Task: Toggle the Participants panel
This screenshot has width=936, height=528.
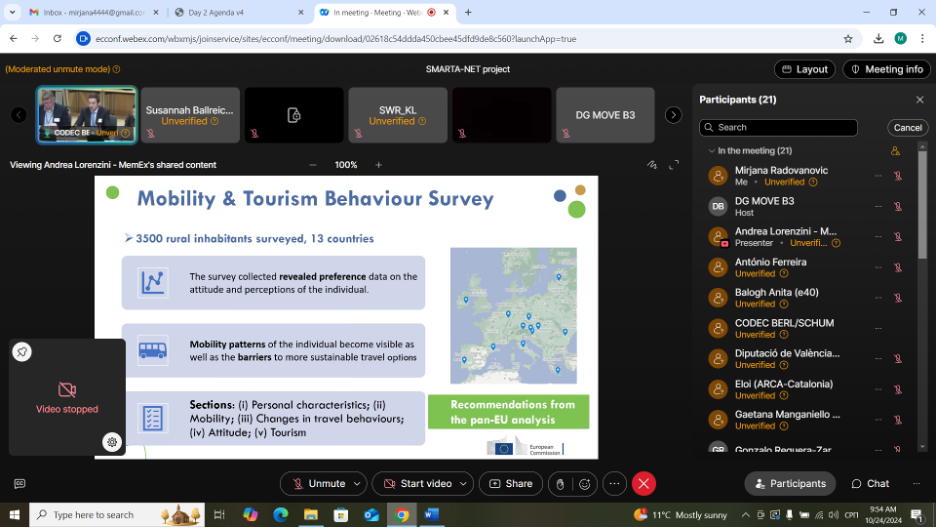Action: tap(790, 484)
